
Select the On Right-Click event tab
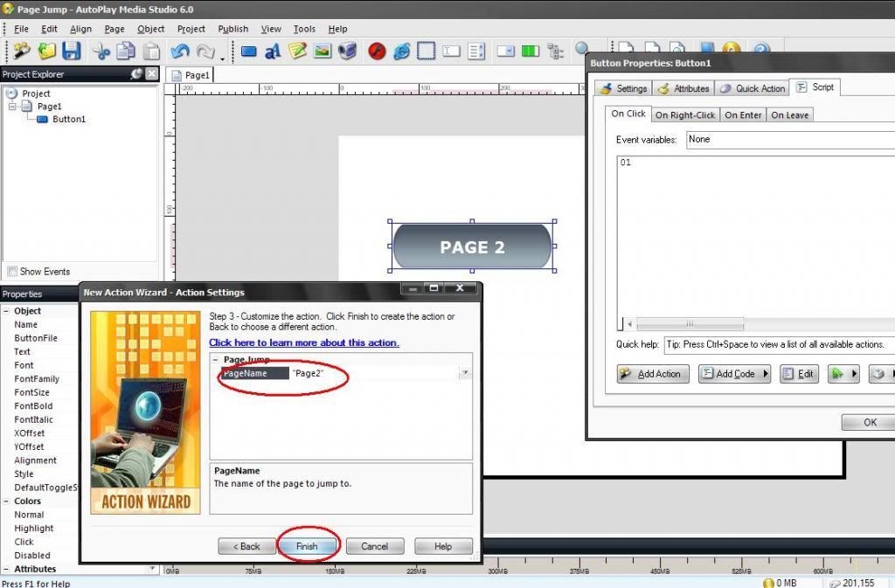coord(684,115)
